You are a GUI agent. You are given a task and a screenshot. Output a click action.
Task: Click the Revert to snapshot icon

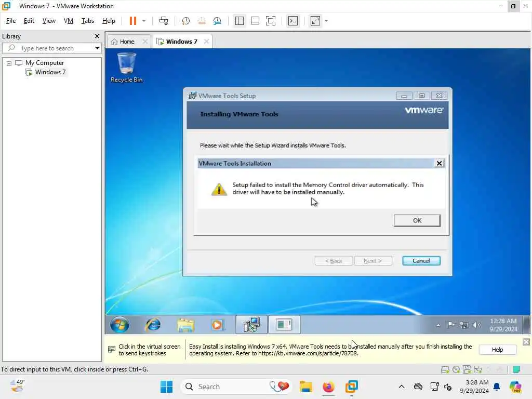(x=202, y=21)
